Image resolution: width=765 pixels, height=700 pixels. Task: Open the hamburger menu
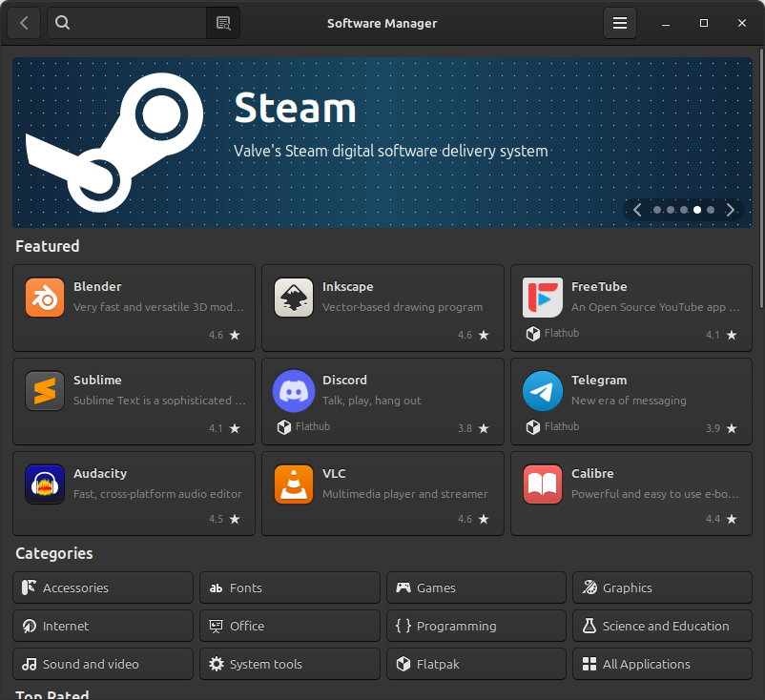pos(620,23)
